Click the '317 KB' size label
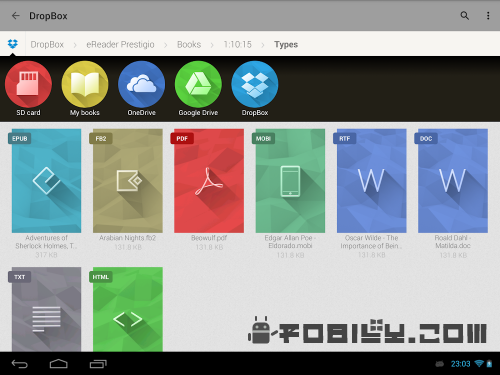The width and height of the screenshot is (500, 375). click(46, 255)
